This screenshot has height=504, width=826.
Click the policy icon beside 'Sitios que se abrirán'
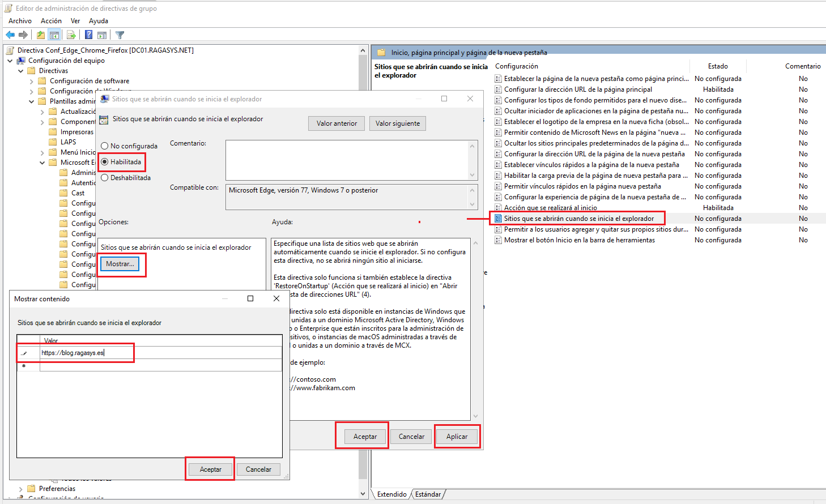coord(103,120)
